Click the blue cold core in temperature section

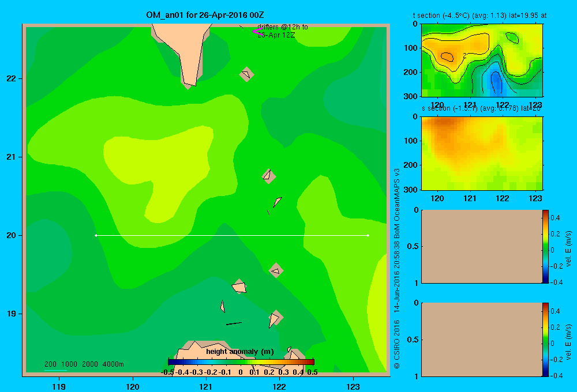[496, 82]
